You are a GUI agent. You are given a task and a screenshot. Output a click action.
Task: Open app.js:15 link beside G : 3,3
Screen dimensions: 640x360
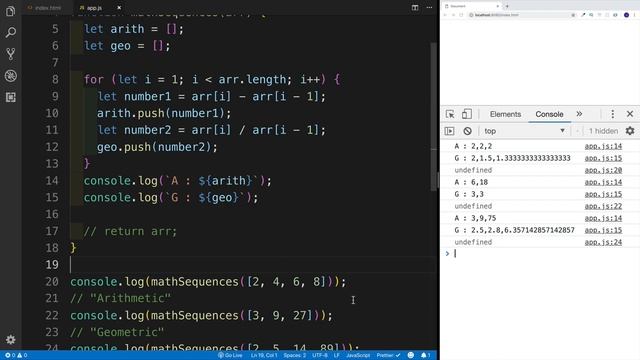[x=603, y=194]
